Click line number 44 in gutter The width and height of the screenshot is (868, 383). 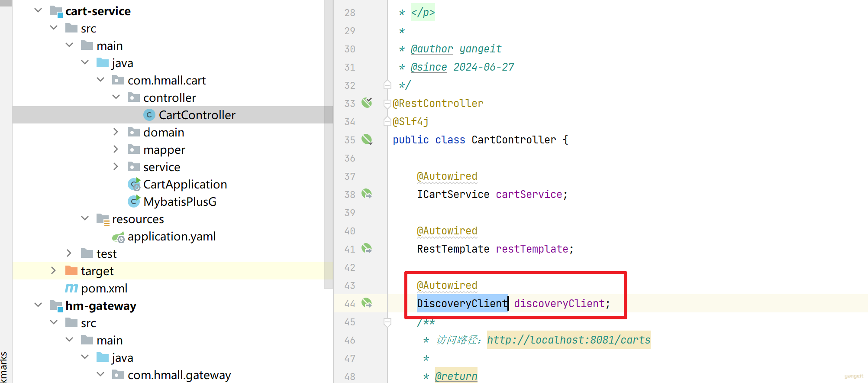pyautogui.click(x=349, y=304)
